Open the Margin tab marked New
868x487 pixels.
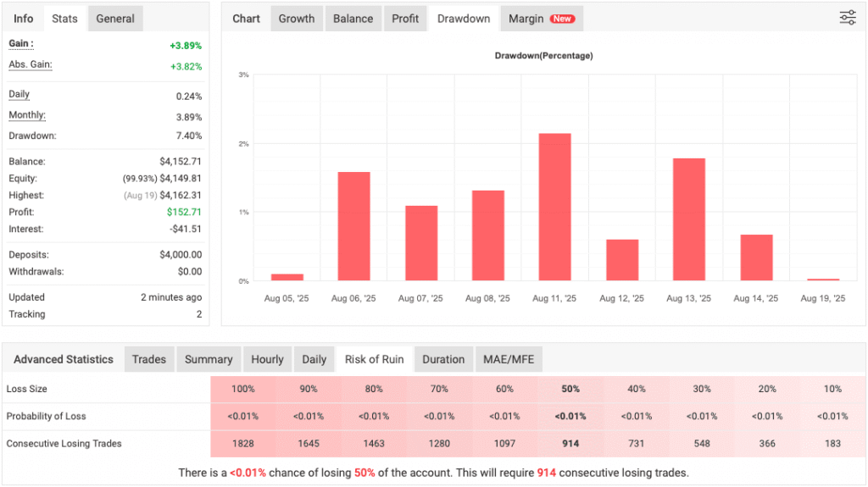[541, 19]
